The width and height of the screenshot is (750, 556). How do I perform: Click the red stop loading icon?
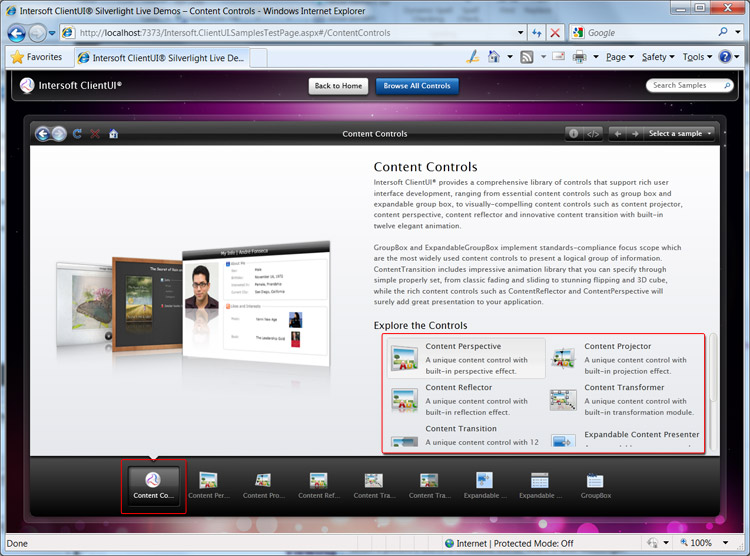click(x=555, y=33)
